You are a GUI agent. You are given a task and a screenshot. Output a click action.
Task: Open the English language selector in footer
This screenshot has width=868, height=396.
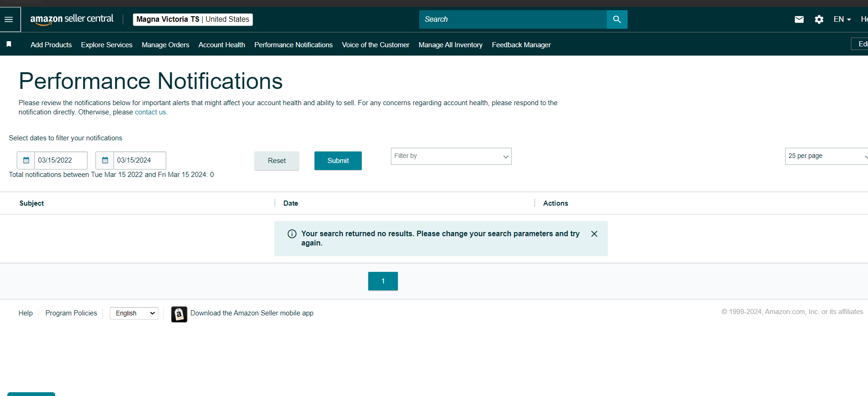pyautogui.click(x=134, y=313)
